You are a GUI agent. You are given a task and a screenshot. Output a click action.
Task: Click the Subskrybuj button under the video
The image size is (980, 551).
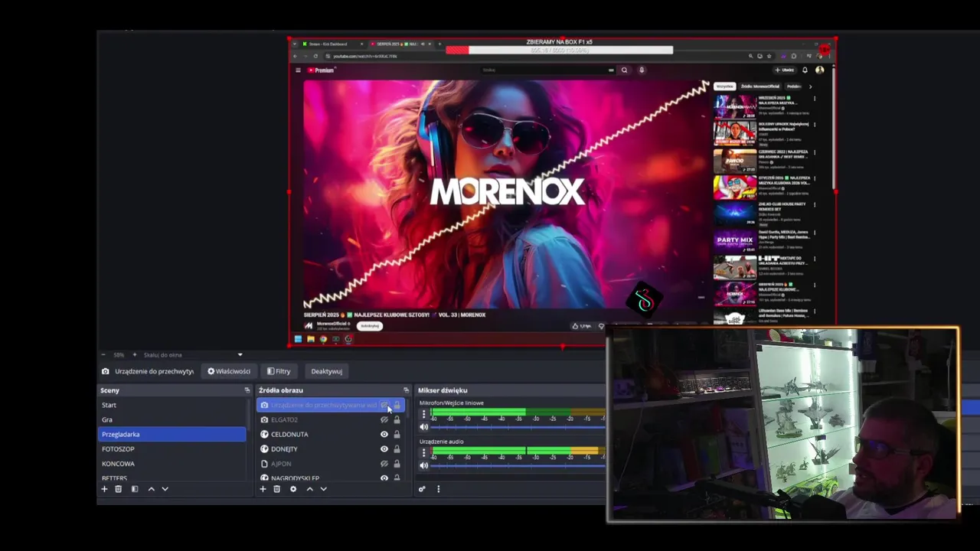370,326
